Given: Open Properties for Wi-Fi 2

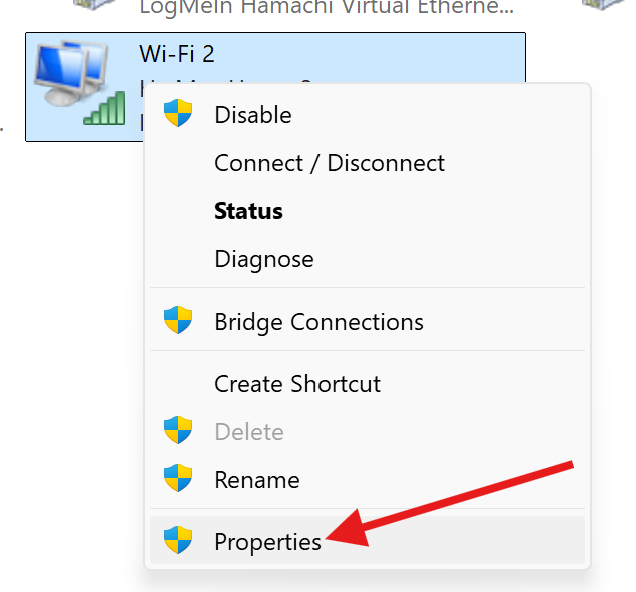Looking at the screenshot, I should (268, 542).
